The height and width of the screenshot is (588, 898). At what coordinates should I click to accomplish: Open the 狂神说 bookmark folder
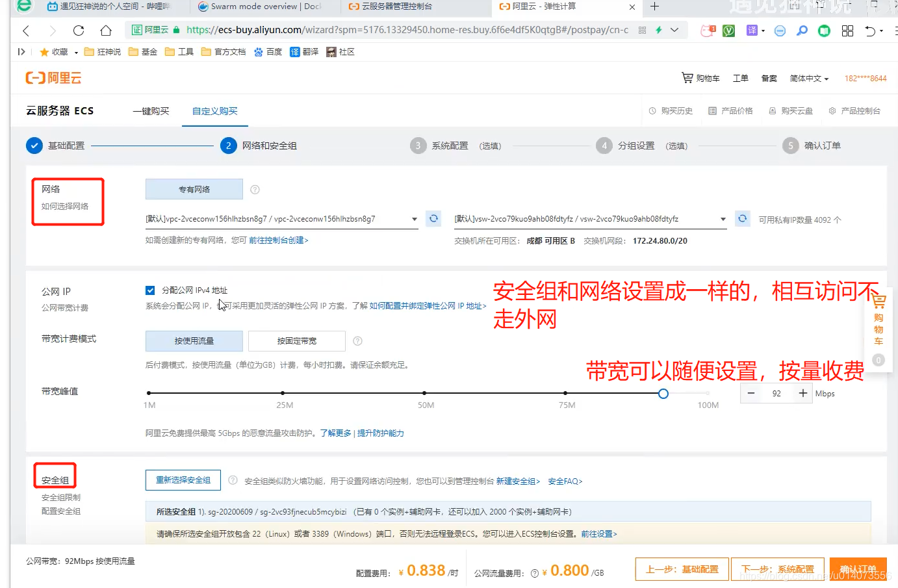[103, 52]
